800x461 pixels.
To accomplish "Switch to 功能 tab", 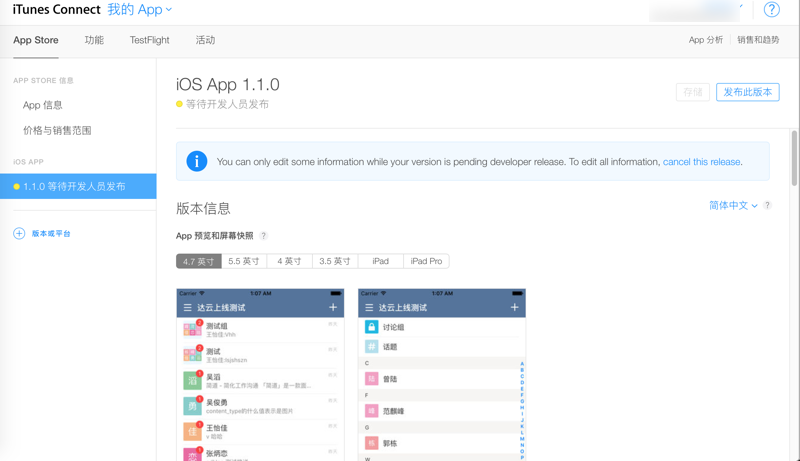I will tap(94, 40).
